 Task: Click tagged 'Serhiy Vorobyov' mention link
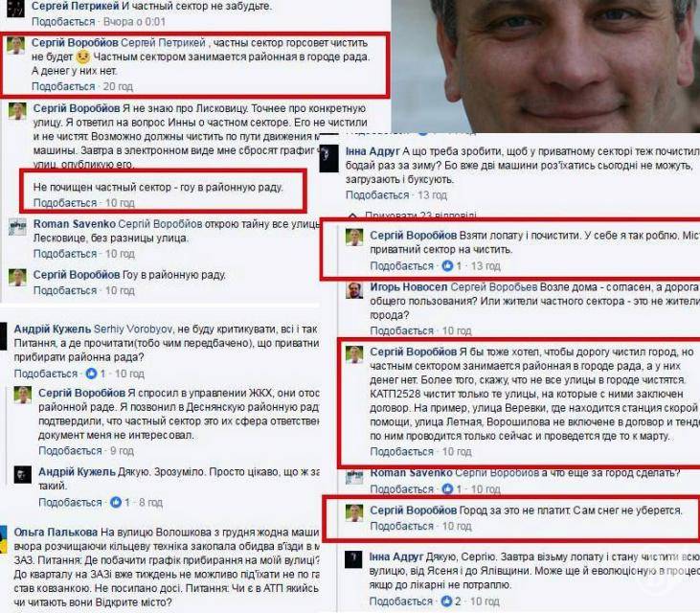click(x=133, y=329)
